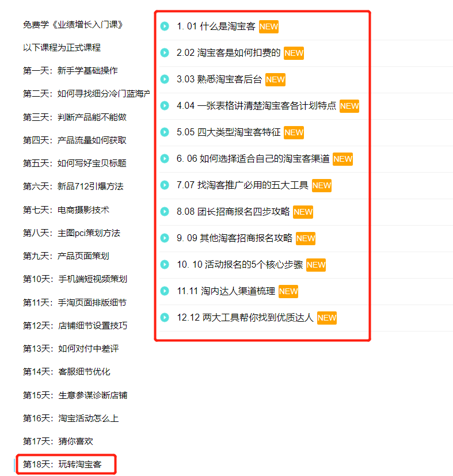The image size is (453, 476).
Task: Select 以下课程为正式课程 entry
Action: [62, 48]
